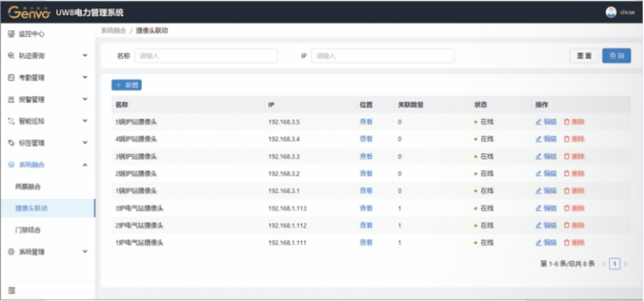644x301 pixels.
Task: Expand the 系统管理 menu chevron
Action: 85,251
